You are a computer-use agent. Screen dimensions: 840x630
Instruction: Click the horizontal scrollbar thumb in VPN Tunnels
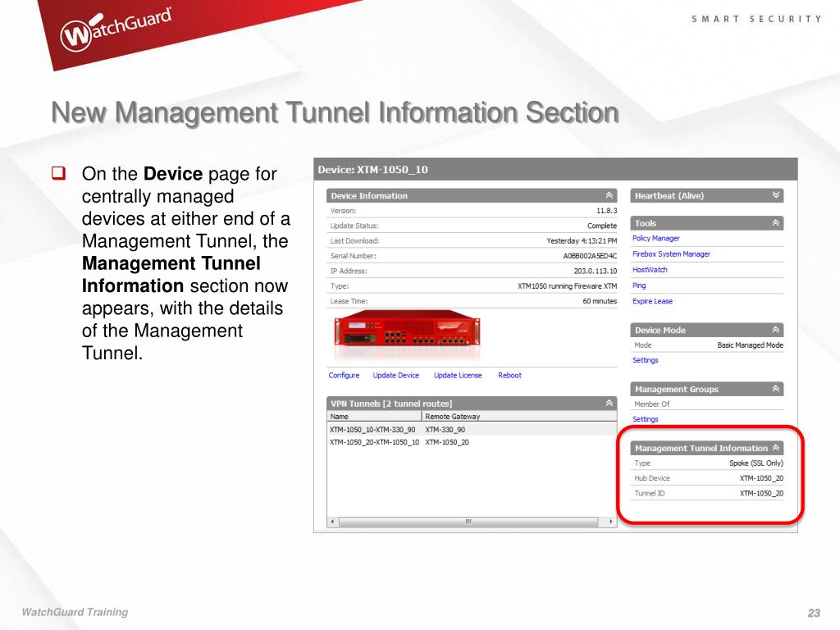(x=468, y=521)
